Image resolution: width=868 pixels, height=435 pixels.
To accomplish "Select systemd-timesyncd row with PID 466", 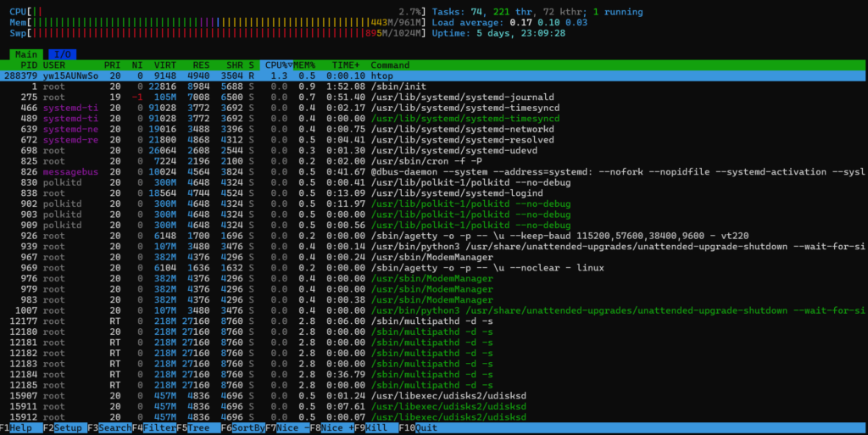I will pyautogui.click(x=434, y=108).
